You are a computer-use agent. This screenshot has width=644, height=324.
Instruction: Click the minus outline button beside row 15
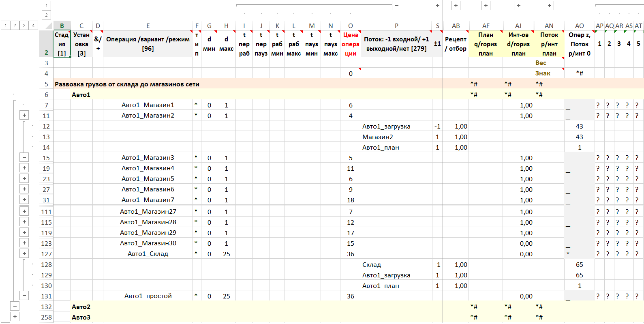(x=24, y=157)
